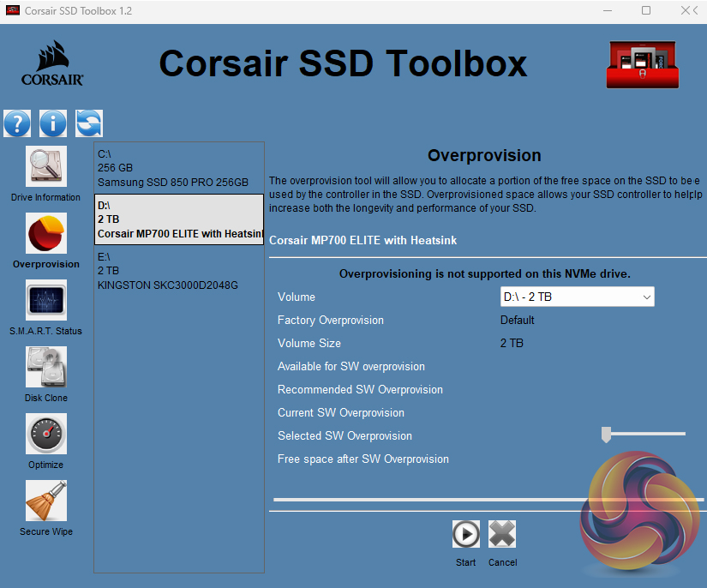This screenshot has width=707, height=588.
Task: Select the Overprovision pie chart icon
Action: [x=46, y=234]
